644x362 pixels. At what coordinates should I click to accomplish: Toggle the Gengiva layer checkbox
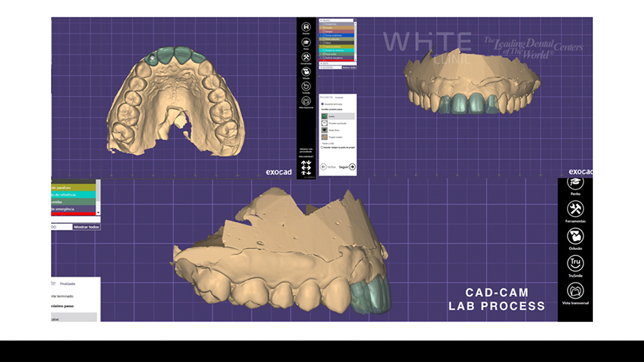tap(323, 32)
